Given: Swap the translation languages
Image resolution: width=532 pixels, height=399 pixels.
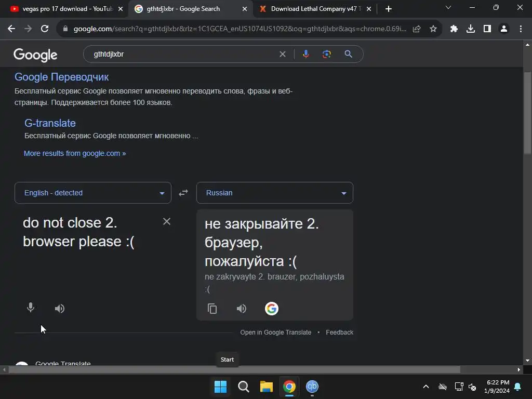Looking at the screenshot, I should (x=183, y=193).
